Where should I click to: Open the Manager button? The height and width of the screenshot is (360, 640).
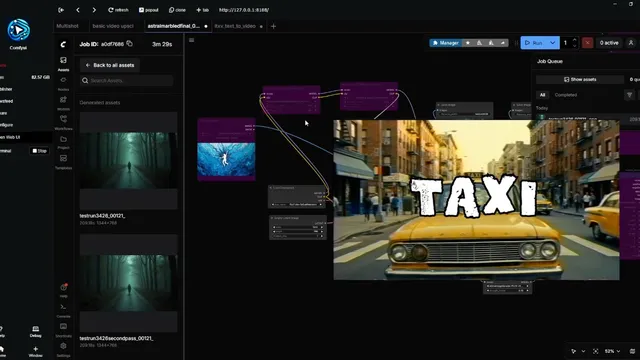click(x=445, y=43)
